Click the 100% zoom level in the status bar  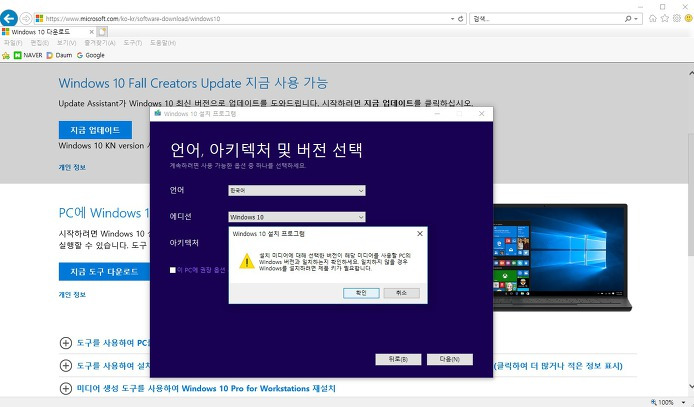point(665,403)
